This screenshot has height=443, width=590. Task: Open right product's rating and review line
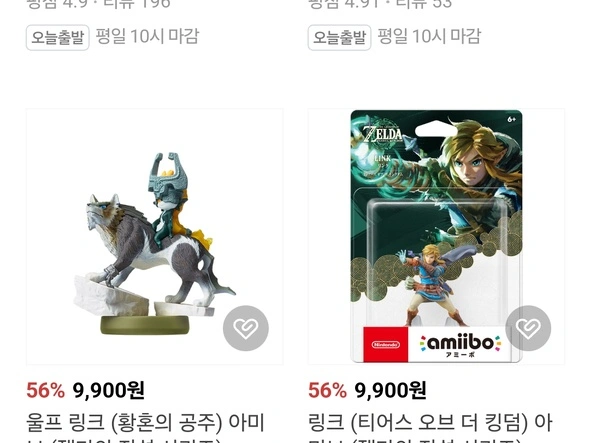pyautogui.click(x=380, y=5)
